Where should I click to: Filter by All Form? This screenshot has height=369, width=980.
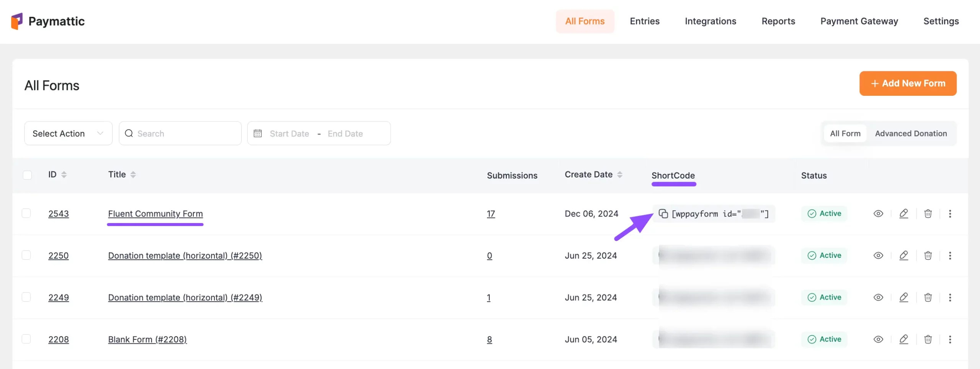click(845, 133)
